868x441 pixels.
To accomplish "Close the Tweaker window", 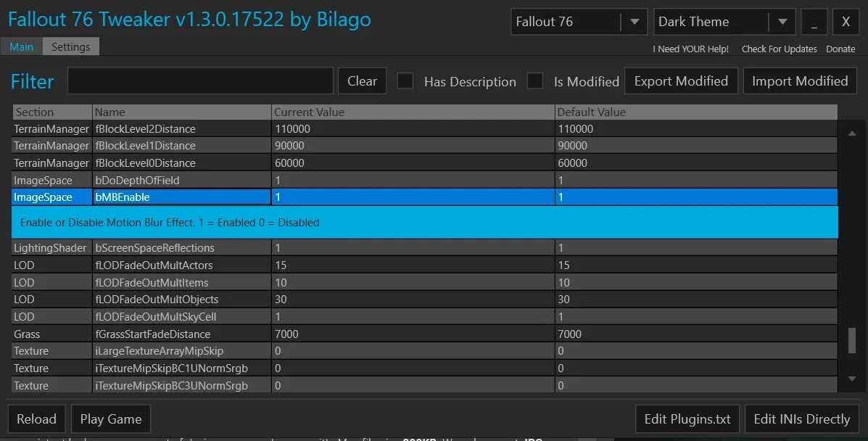I will [x=846, y=22].
